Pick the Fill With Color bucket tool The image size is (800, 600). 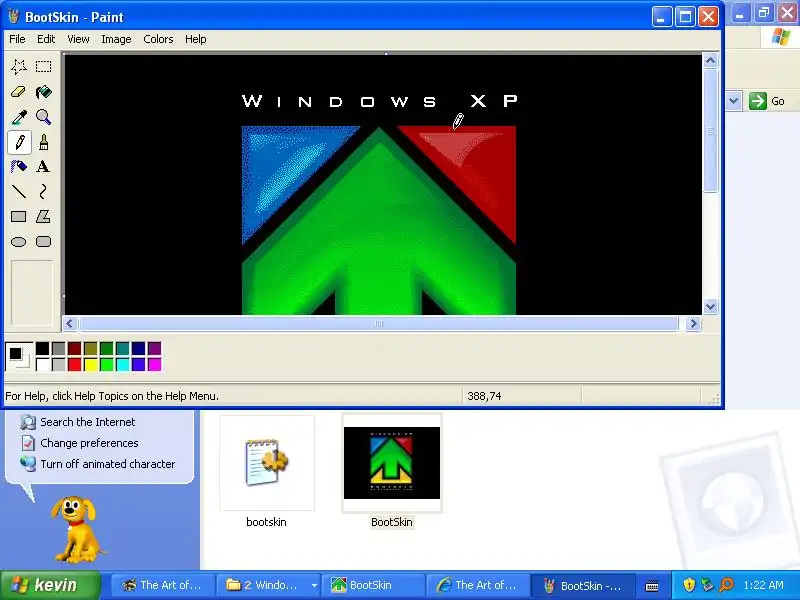(43, 92)
